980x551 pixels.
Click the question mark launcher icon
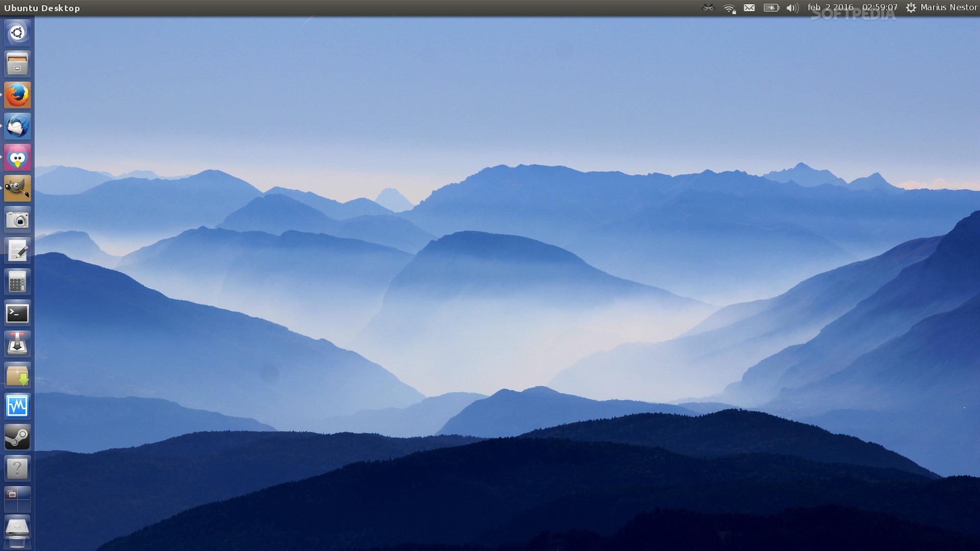pyautogui.click(x=17, y=469)
